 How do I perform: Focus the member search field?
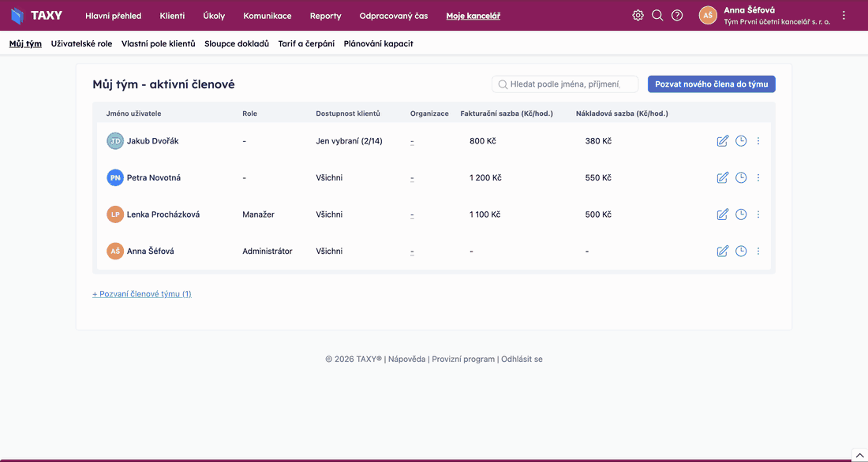[x=565, y=84]
